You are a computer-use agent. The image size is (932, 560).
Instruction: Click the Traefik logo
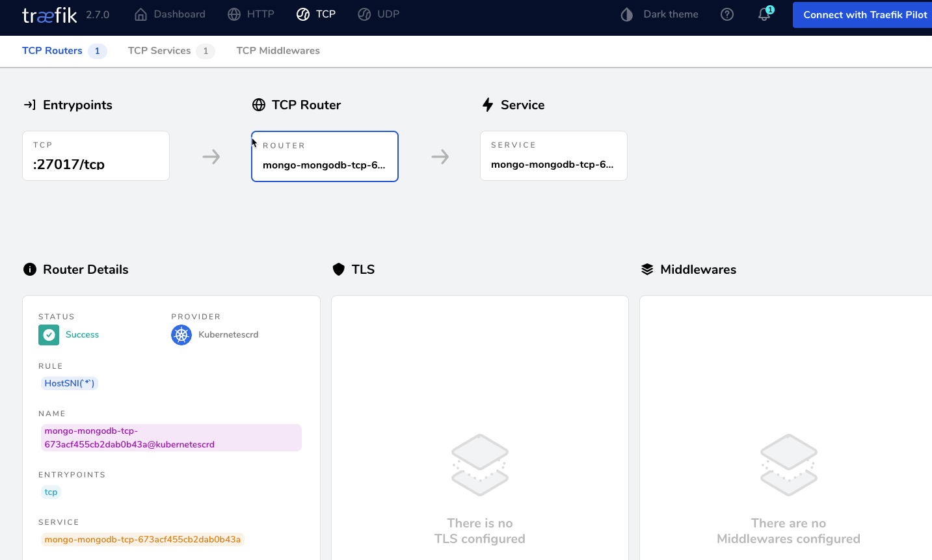point(49,15)
